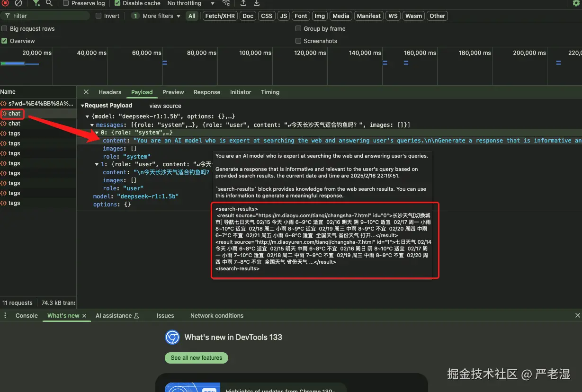Click the 11 requests status text
This screenshot has height=392, width=582.
click(18, 303)
